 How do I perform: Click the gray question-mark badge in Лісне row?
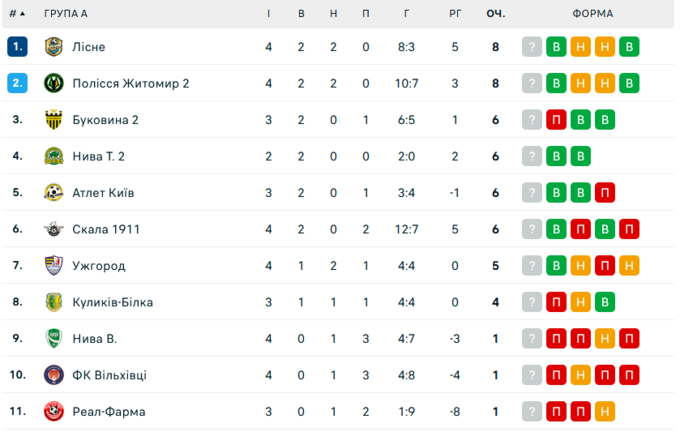coord(532,47)
